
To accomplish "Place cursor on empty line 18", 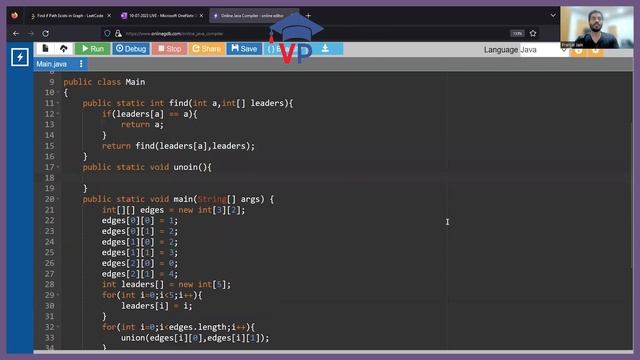I will tap(347, 178).
